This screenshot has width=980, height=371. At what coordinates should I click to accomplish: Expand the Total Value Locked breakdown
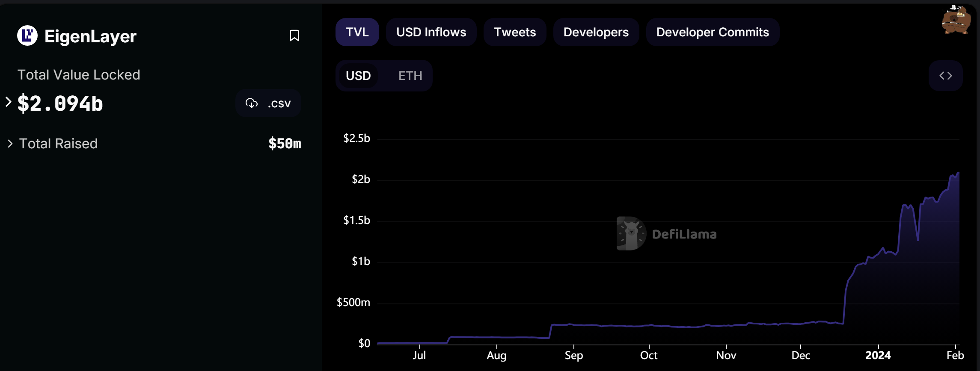point(8,102)
